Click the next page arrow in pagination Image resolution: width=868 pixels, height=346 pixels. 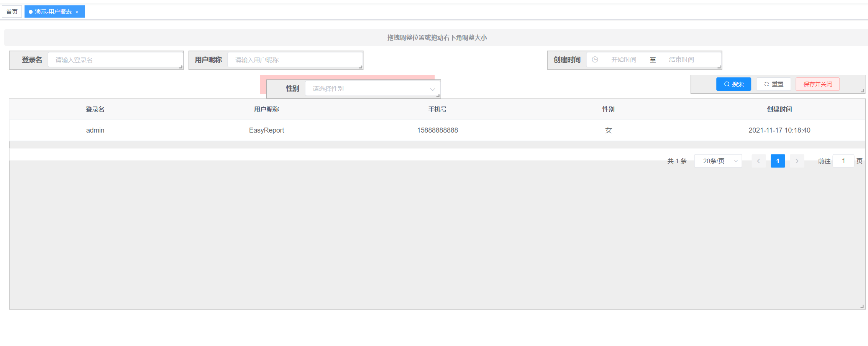coord(797,161)
